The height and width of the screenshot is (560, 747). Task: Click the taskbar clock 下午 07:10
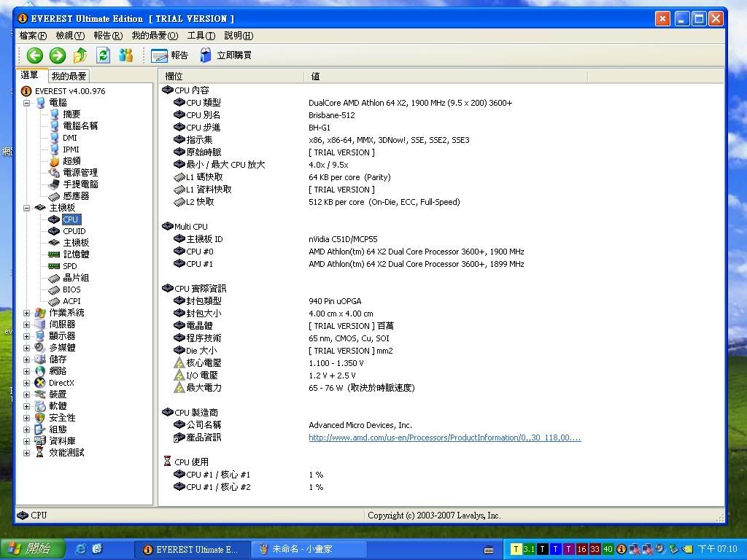point(717,549)
